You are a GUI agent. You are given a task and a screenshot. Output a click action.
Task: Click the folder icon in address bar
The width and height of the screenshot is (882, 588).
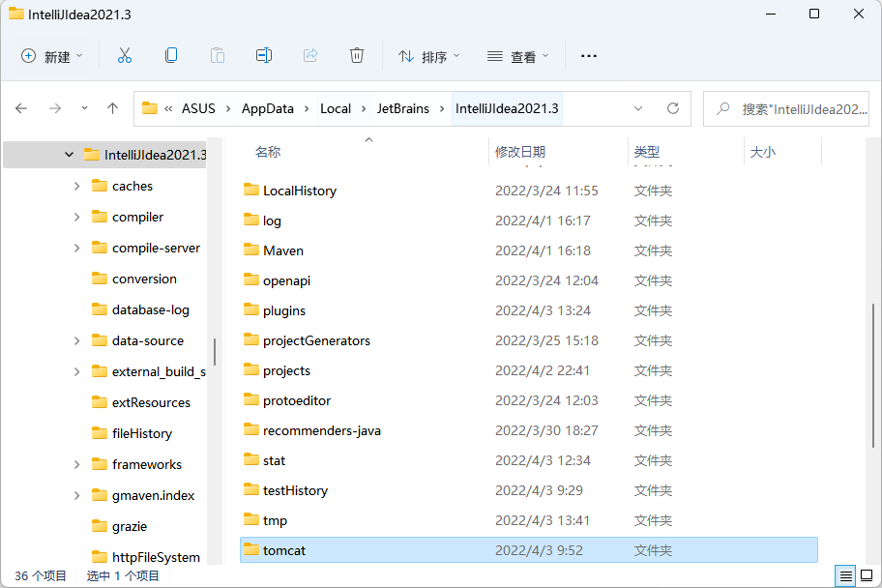coord(150,108)
